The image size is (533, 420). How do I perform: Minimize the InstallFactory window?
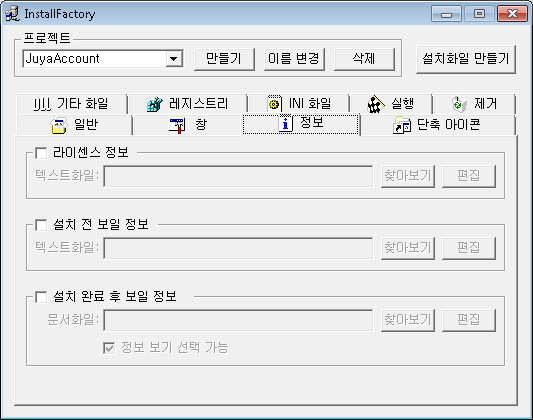click(446, 14)
